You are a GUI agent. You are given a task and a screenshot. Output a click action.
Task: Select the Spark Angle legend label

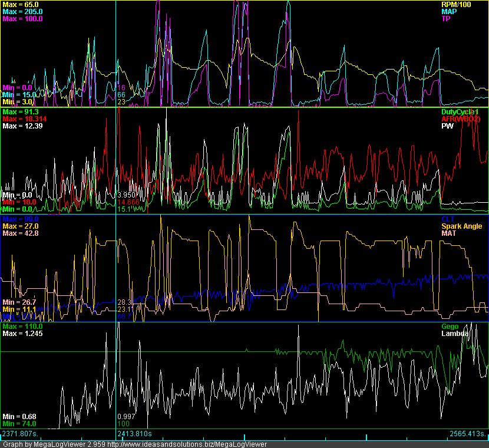(461, 226)
